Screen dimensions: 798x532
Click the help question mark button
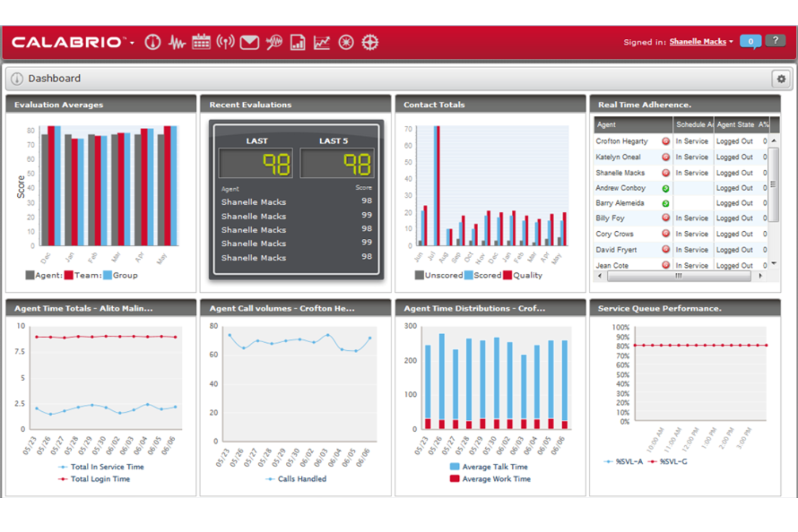[x=775, y=40]
